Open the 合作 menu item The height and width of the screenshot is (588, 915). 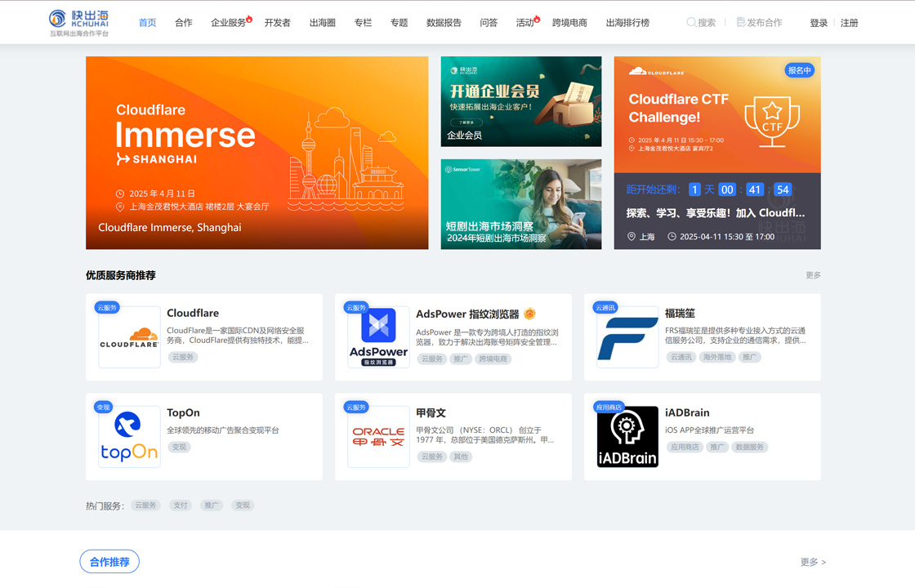tap(183, 23)
